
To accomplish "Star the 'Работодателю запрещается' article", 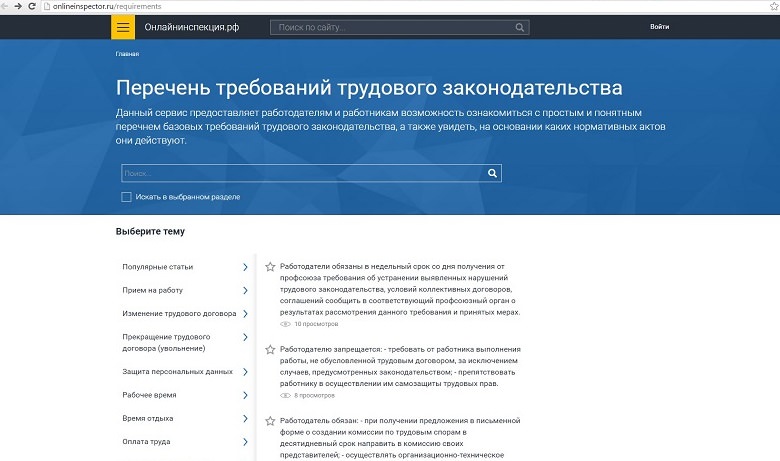I will coord(270,349).
